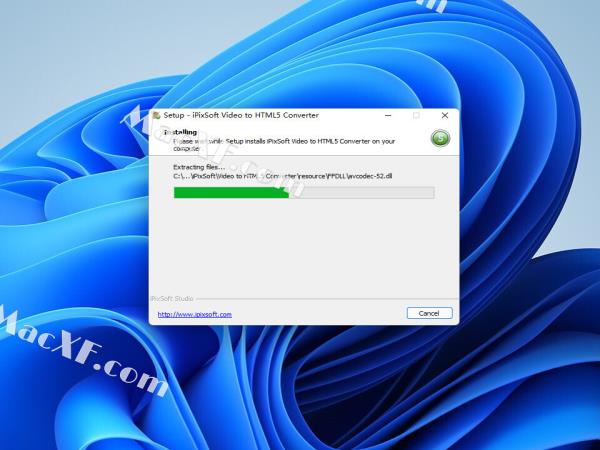Minimize the Setup window

tap(388, 115)
